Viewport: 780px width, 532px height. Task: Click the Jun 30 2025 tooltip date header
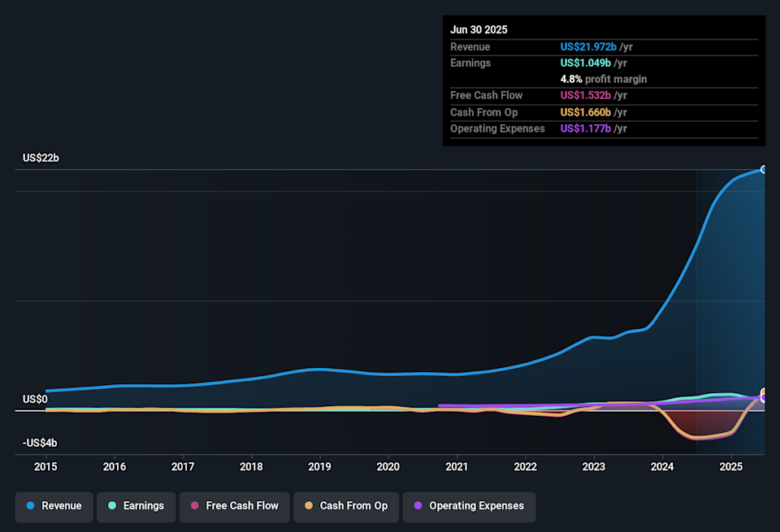point(479,29)
